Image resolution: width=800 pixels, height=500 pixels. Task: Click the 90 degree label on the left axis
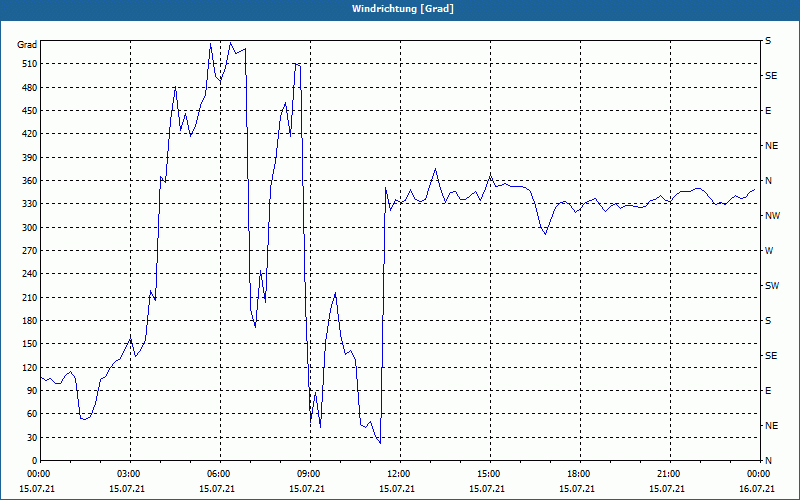32,391
